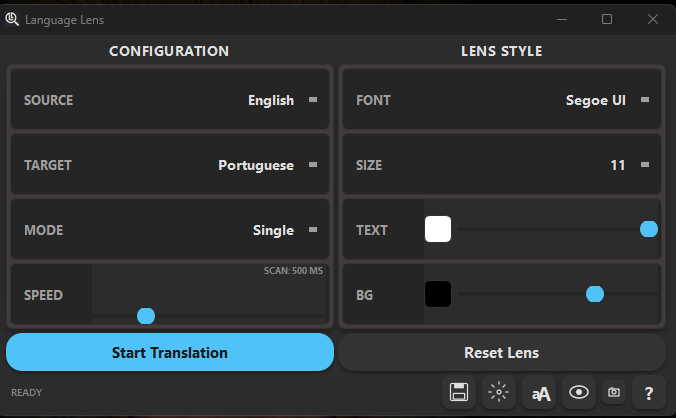Toggle the light/dark theme sun icon
The height and width of the screenshot is (418, 676).
click(499, 392)
